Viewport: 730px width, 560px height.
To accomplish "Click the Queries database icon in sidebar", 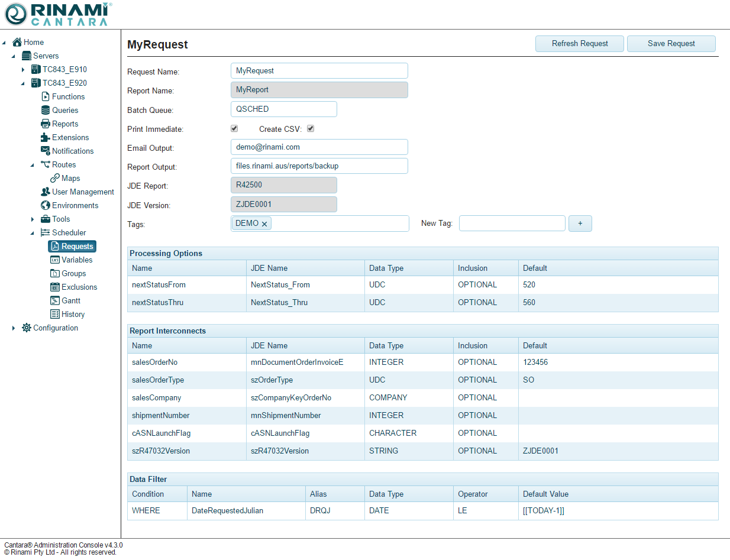I will coord(46,110).
